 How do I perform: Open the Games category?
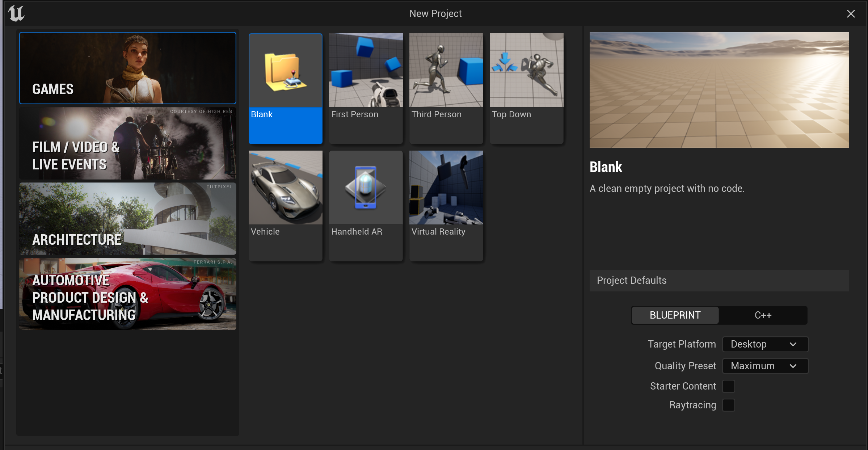pyautogui.click(x=128, y=68)
